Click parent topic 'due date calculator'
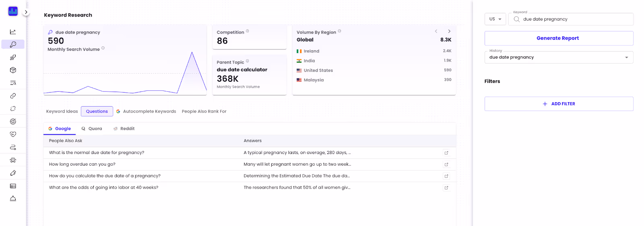The image size is (644, 226). click(242, 70)
